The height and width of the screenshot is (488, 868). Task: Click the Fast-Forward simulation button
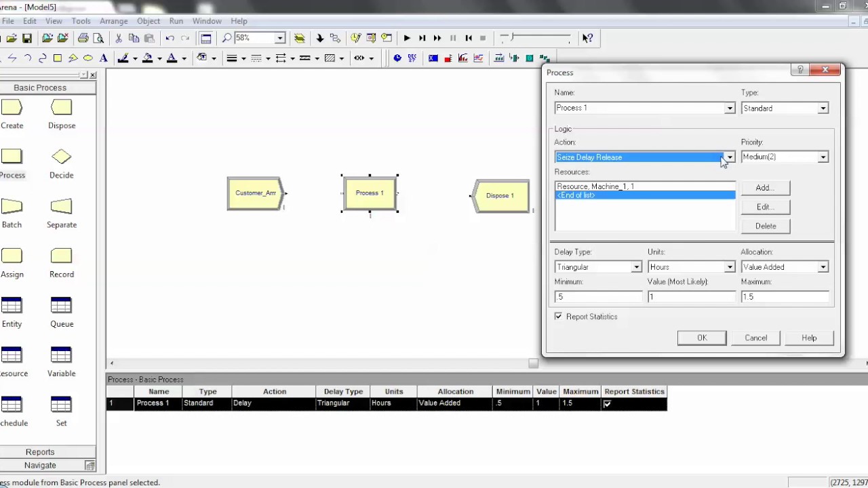pyautogui.click(x=437, y=39)
